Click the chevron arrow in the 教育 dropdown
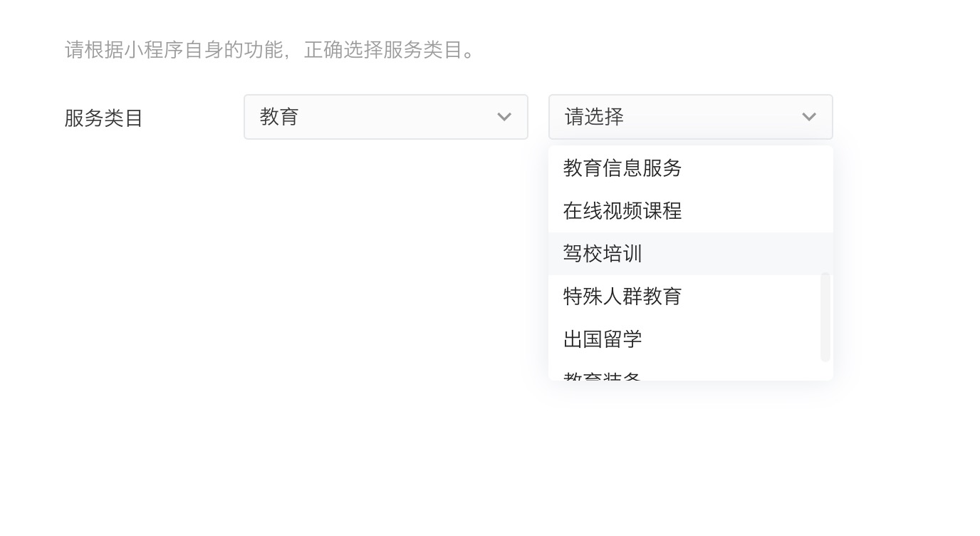Viewport: 980px width, 536px height. [x=504, y=117]
